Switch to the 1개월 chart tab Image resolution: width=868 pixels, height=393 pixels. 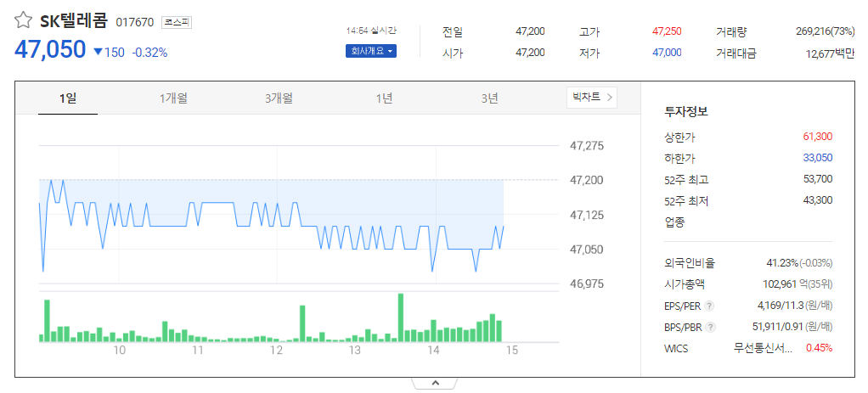pos(173,98)
